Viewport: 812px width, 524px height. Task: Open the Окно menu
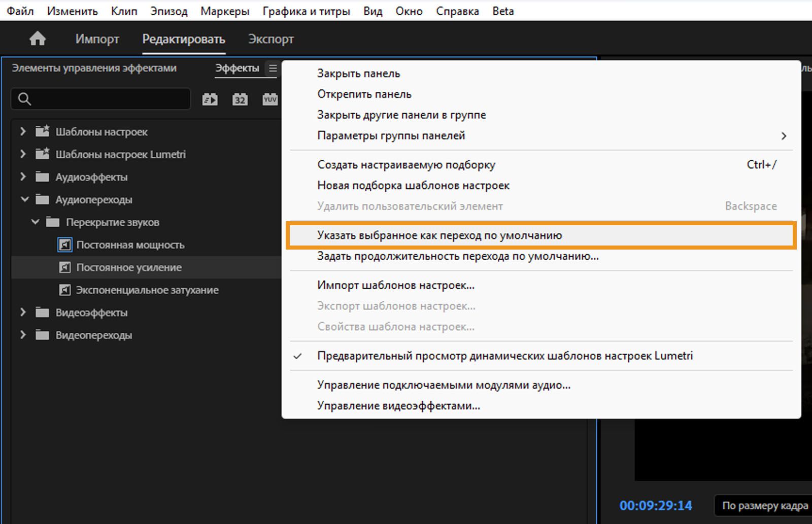[409, 11]
